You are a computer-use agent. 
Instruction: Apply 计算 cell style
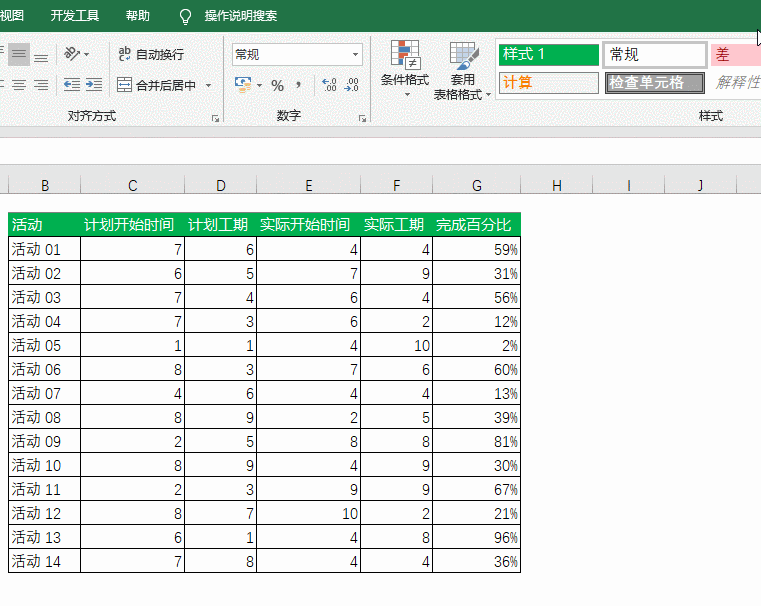[548, 82]
